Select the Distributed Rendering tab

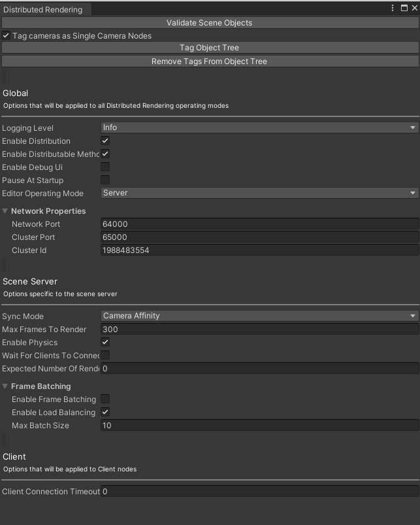[x=43, y=10]
